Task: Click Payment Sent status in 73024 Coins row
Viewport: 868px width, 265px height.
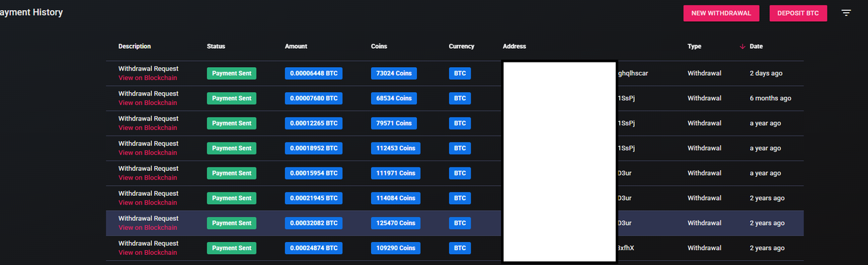Action: click(231, 73)
